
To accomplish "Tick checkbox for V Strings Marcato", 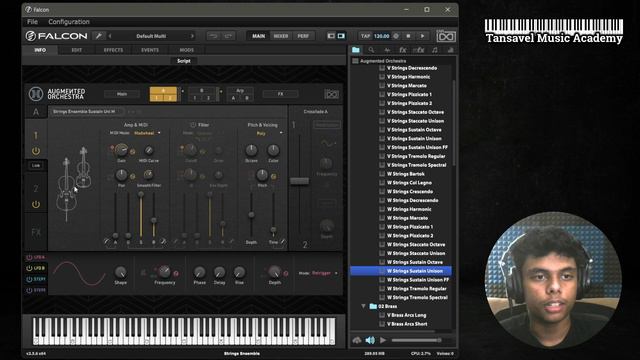I will coord(382,86).
